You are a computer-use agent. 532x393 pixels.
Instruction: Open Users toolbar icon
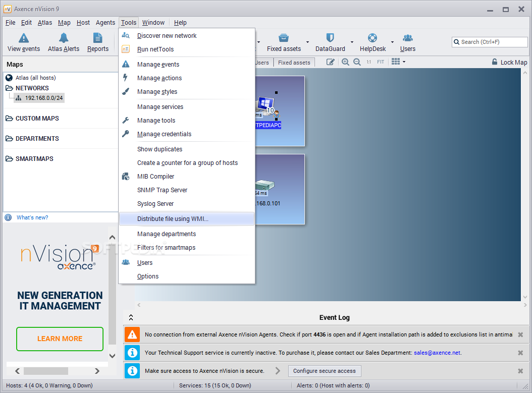coord(407,38)
